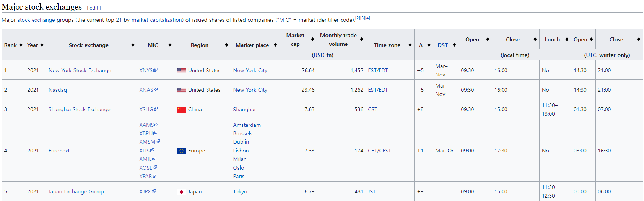Open the Japan Exchange Group article
The image size is (644, 201).
[x=76, y=191]
